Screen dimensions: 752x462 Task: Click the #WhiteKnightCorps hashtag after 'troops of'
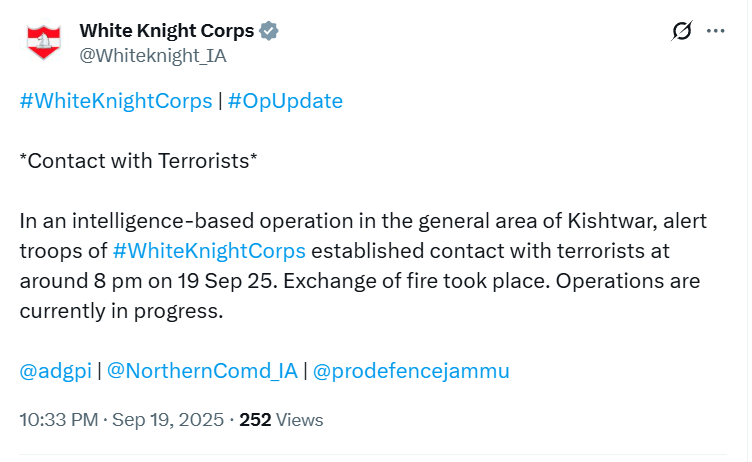[209, 251]
